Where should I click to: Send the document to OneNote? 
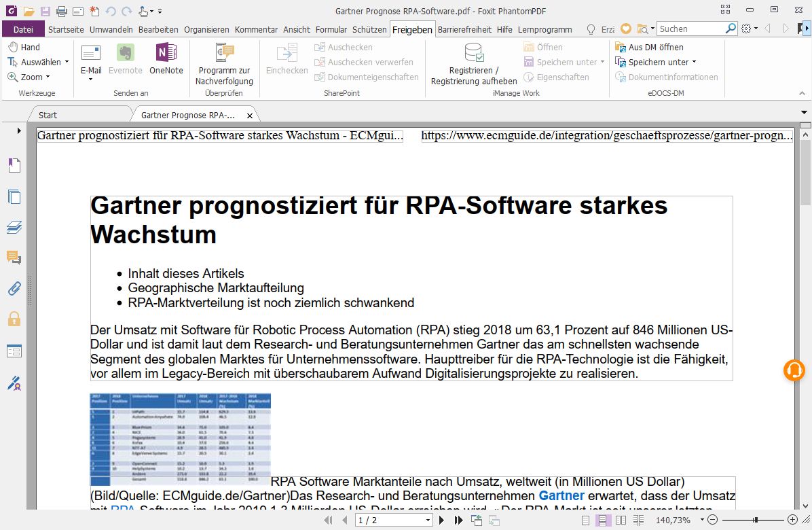166,60
